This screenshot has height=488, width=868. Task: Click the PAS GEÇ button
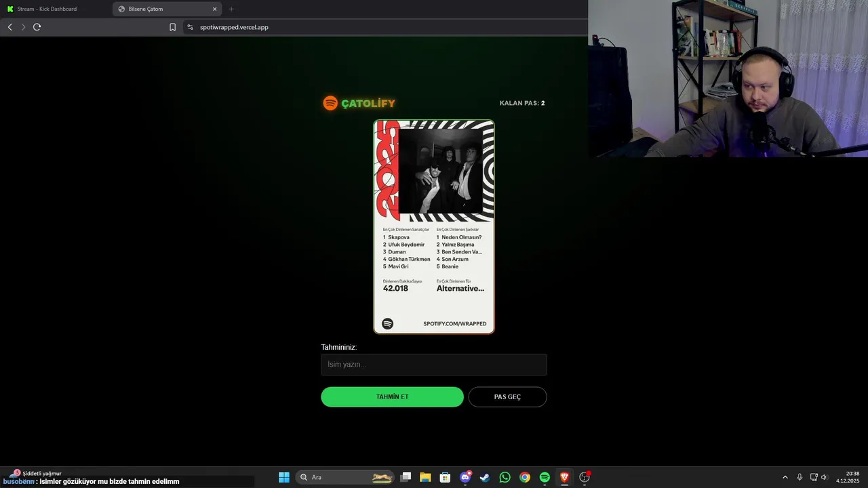[x=507, y=397]
